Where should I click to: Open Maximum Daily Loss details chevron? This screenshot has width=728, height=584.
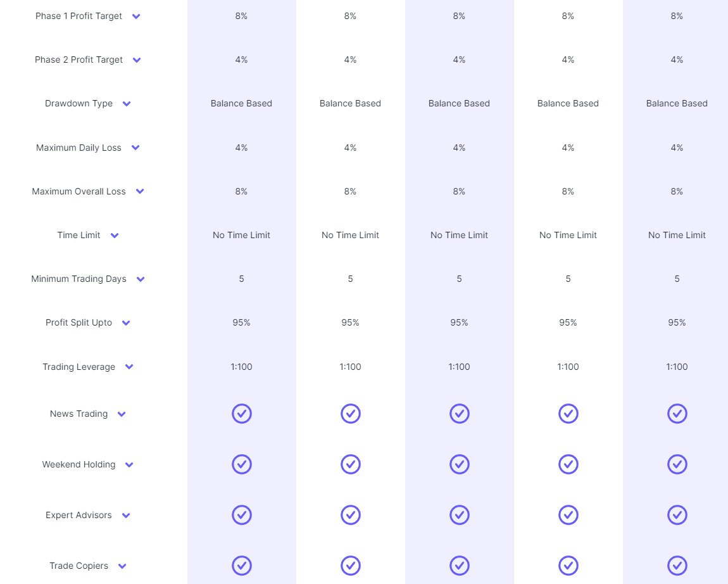[135, 148]
